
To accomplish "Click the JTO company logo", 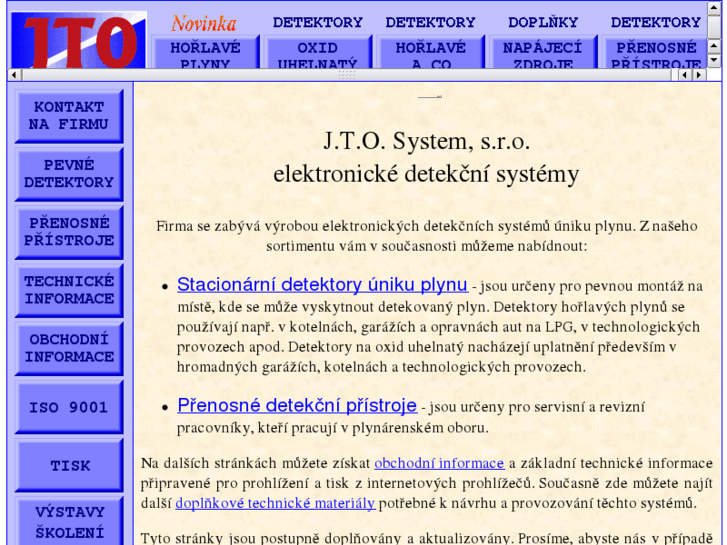I will [79, 40].
